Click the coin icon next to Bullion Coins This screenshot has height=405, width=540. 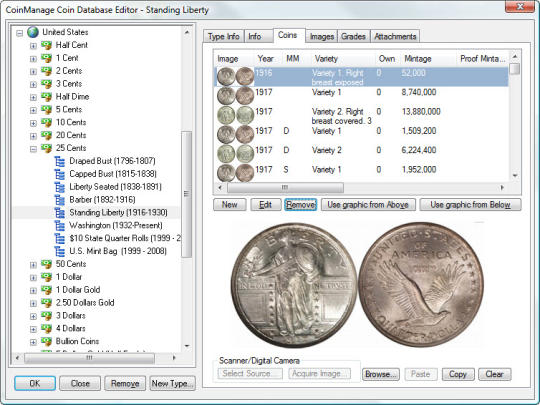[46, 342]
